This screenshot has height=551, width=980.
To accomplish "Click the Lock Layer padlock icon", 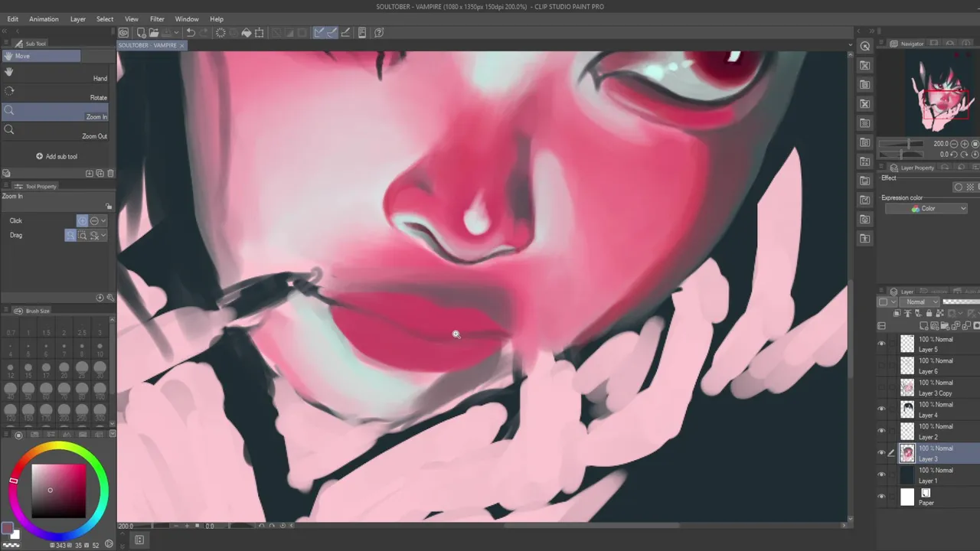I will (929, 313).
